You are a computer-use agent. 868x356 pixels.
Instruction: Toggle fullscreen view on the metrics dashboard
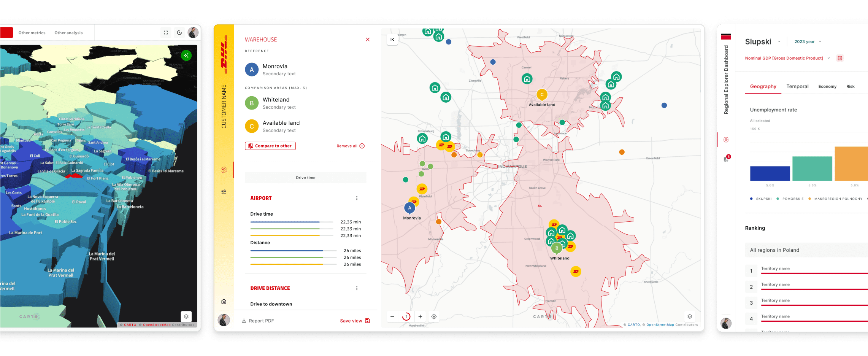(x=165, y=33)
